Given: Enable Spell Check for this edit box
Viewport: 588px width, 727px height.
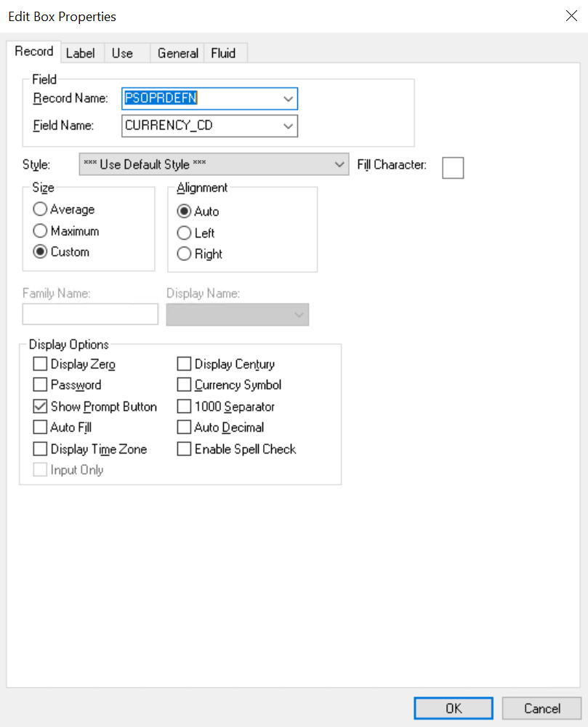Looking at the screenshot, I should click(x=184, y=449).
